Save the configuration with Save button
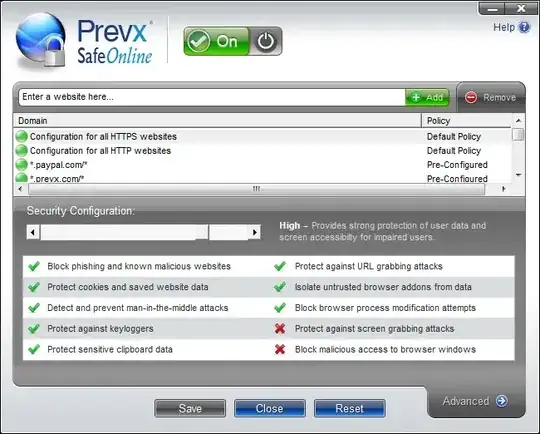540x434 pixels. tap(190, 409)
